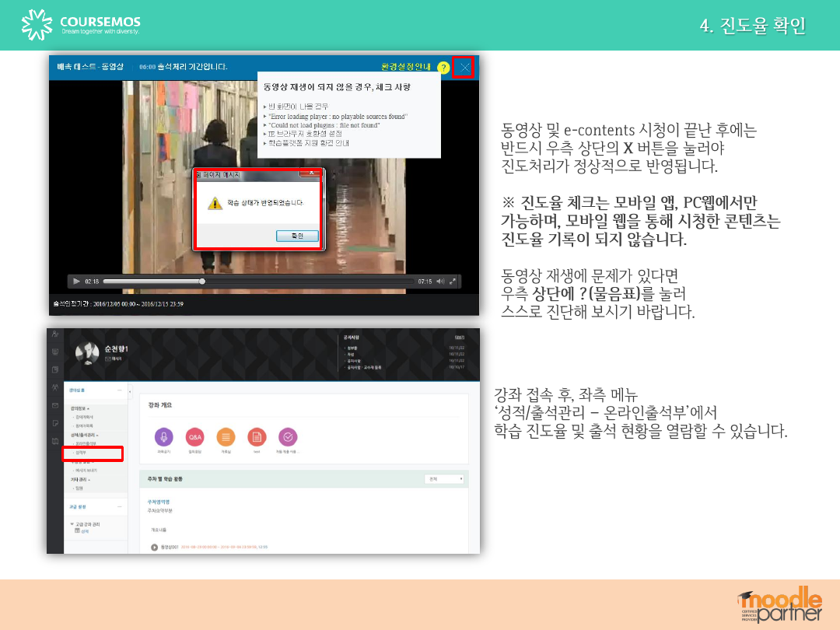Image resolution: width=840 pixels, height=630 pixels.
Task: Open the orange resources list icon
Action: 226,437
